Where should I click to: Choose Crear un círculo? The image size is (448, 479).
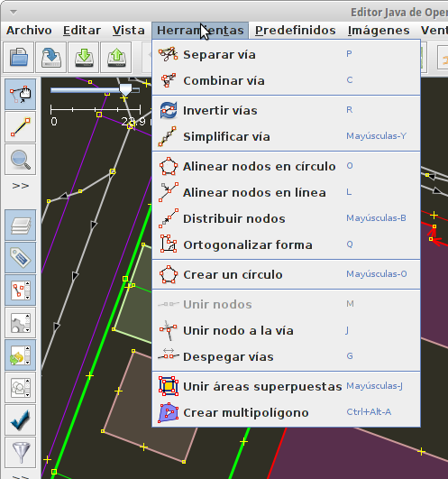point(287,274)
